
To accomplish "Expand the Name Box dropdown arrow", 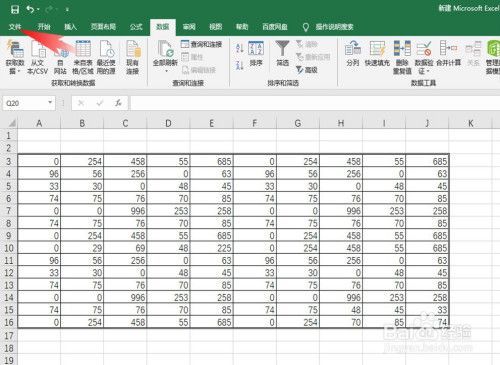I will click(x=50, y=102).
